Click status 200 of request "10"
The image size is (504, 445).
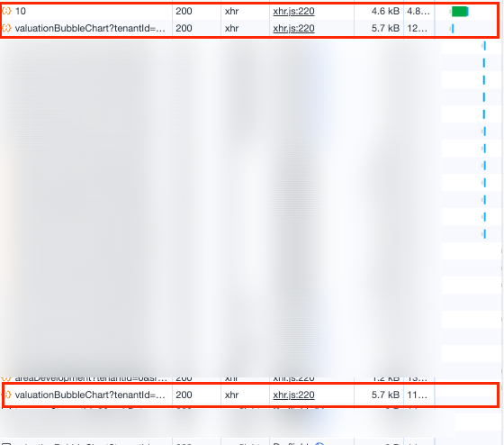(184, 12)
